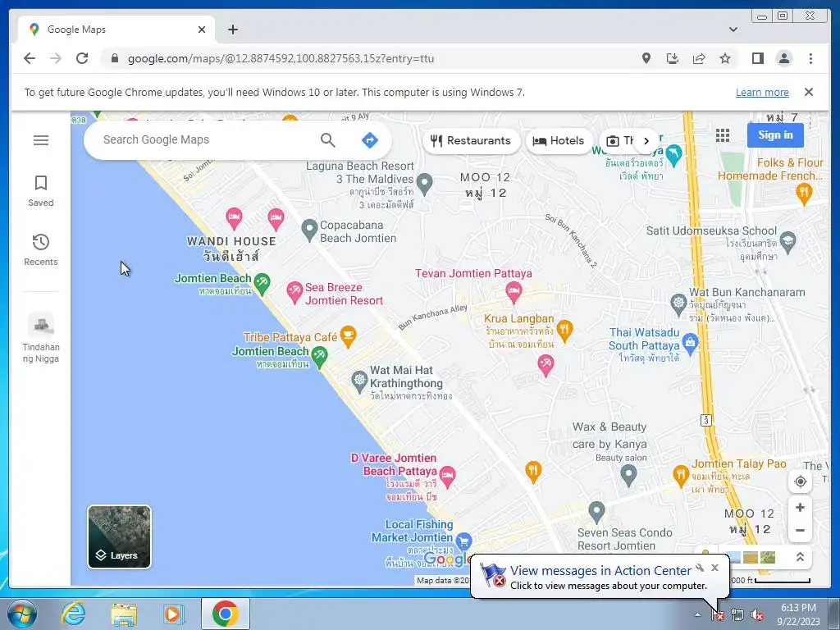840x630 pixels.
Task: Select the Copacabana Beach Jomtien marker
Action: pos(309,230)
